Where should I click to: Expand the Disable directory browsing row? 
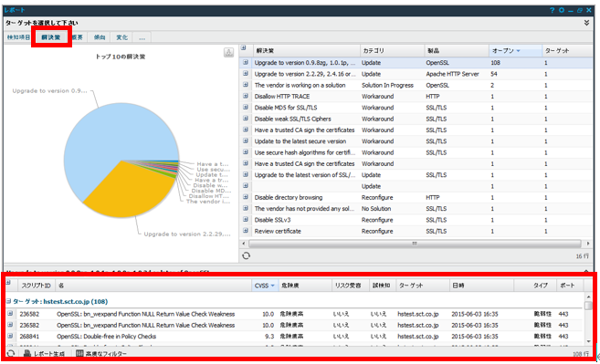pyautogui.click(x=246, y=197)
